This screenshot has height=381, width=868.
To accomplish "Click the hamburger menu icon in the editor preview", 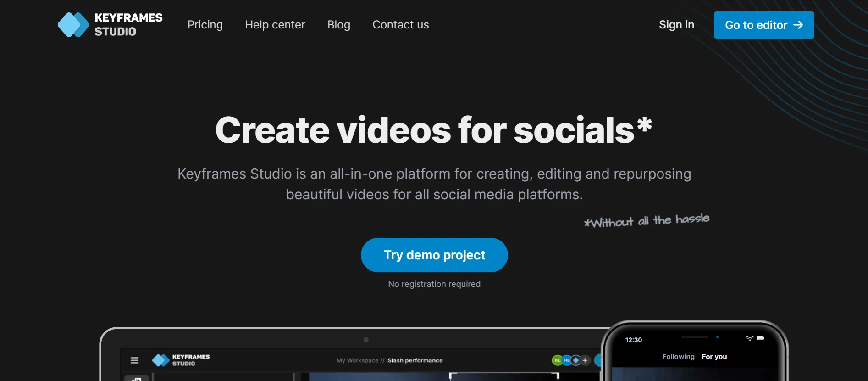I will 134,360.
